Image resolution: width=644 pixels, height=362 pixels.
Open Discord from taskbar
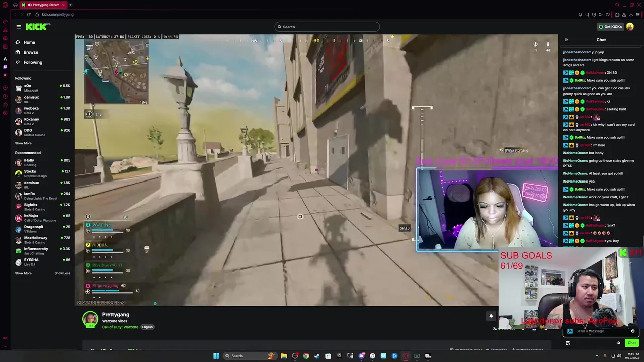(361, 356)
